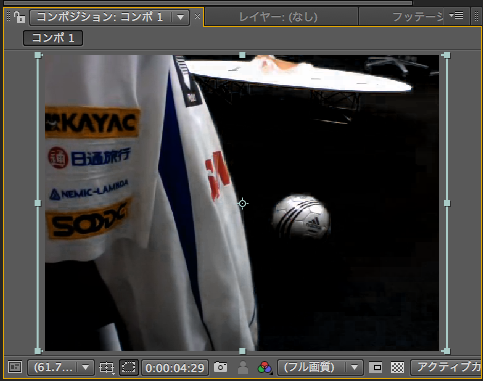Click the show snapshot person icon
This screenshot has height=381, width=483.
[x=243, y=368]
